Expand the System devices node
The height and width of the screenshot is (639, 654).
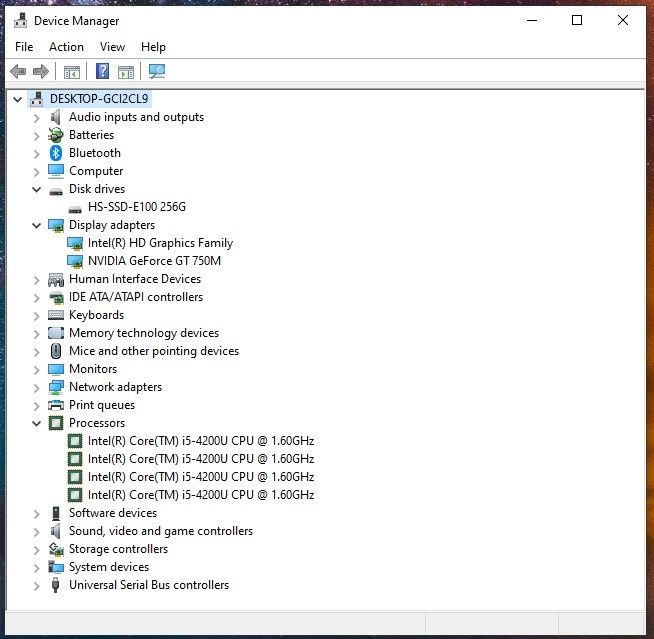(37, 568)
